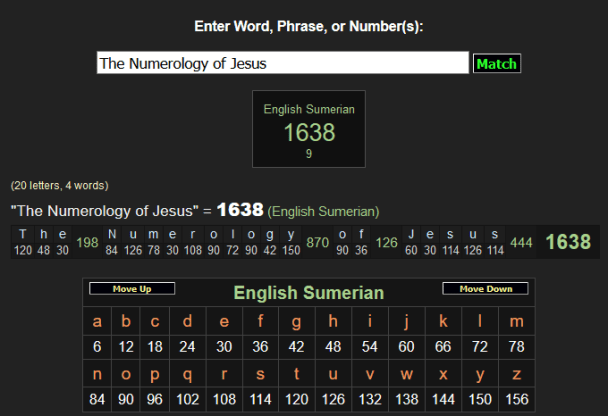Click value 102 in cipher table
Screen dimensions: 608x416
187,399
